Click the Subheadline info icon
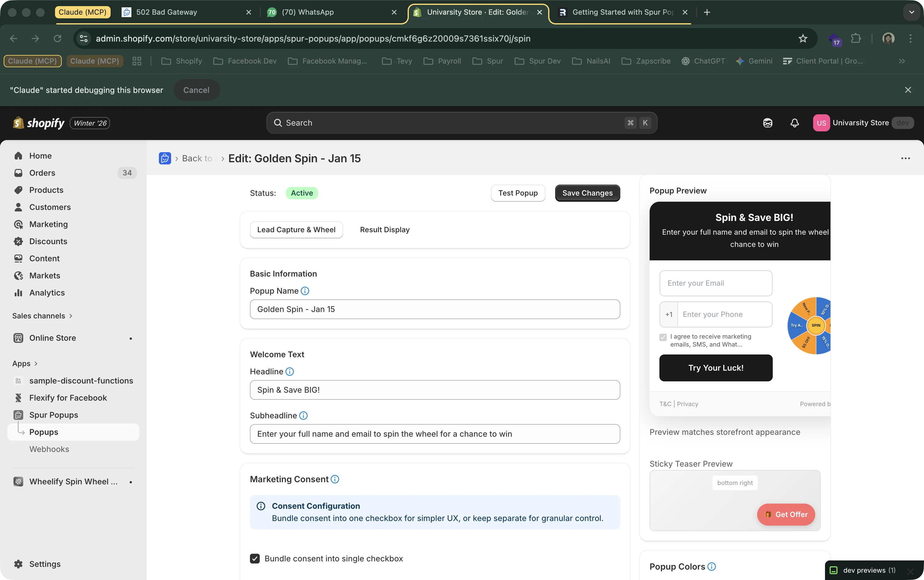The image size is (924, 580). pyautogui.click(x=303, y=415)
